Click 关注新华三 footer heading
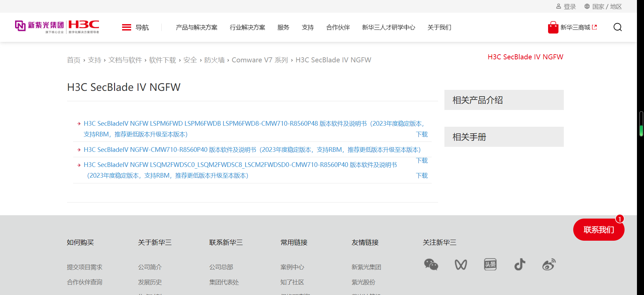This screenshot has height=295, width=644. coord(439,242)
